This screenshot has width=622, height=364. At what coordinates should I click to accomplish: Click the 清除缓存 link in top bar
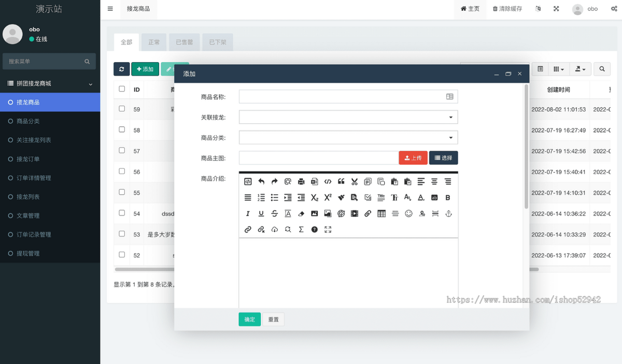click(507, 9)
